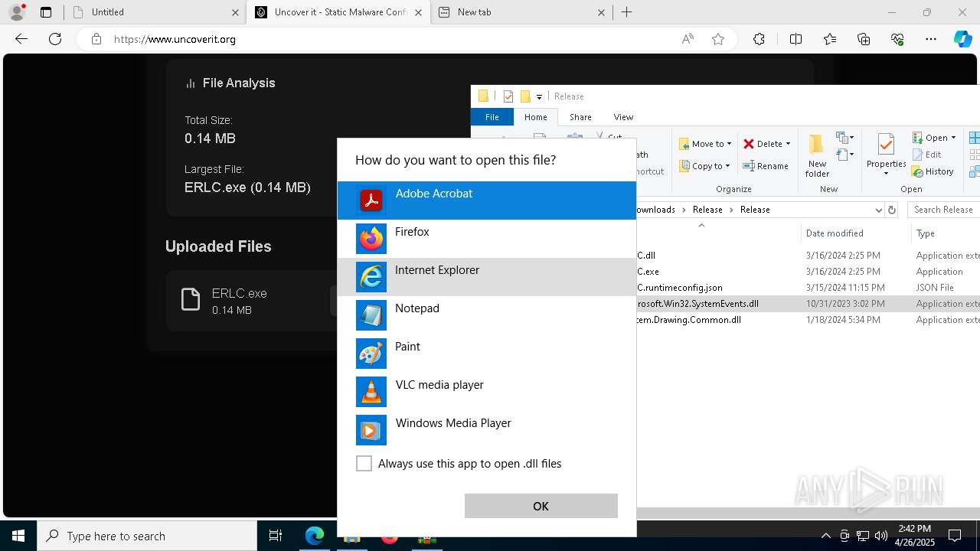
Task: Open the Easy access dropdown icon
Action: pyautogui.click(x=845, y=155)
